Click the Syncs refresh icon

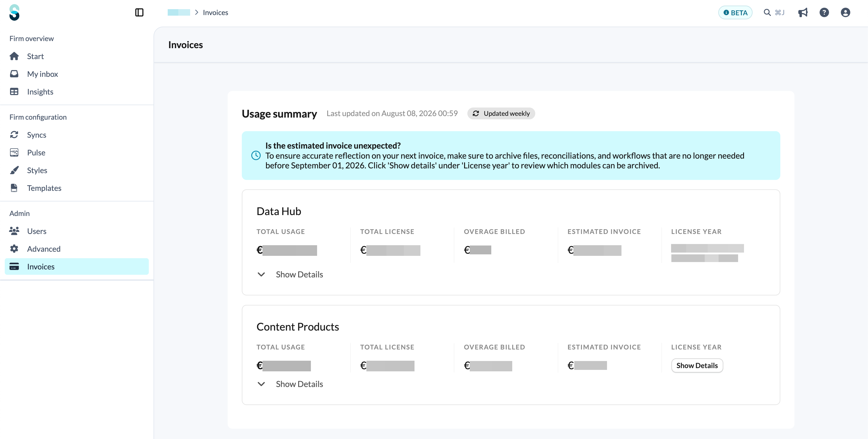tap(14, 135)
